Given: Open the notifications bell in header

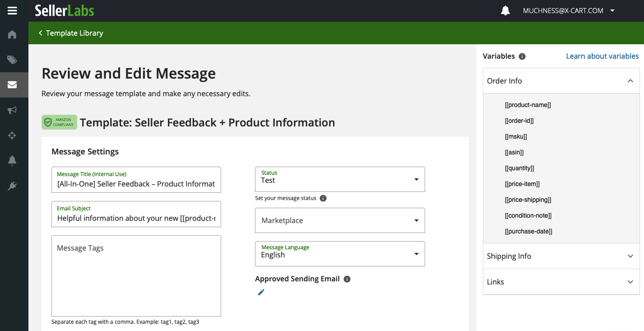Looking at the screenshot, I should coord(505,11).
